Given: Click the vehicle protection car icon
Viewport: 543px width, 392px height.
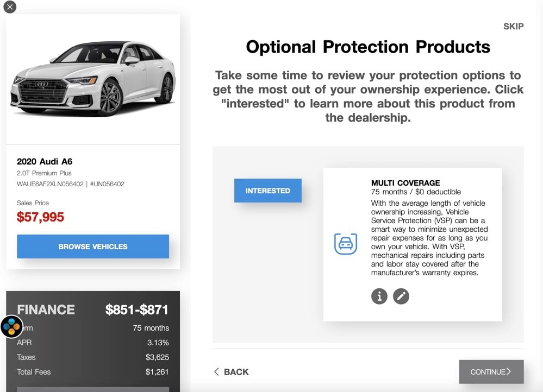Looking at the screenshot, I should point(345,244).
